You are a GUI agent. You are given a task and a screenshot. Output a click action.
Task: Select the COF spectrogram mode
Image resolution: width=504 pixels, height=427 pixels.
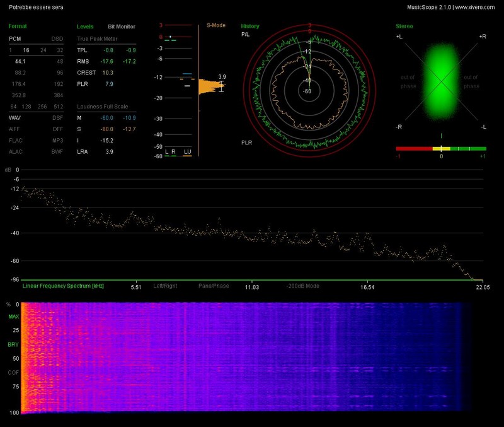pyautogui.click(x=13, y=373)
